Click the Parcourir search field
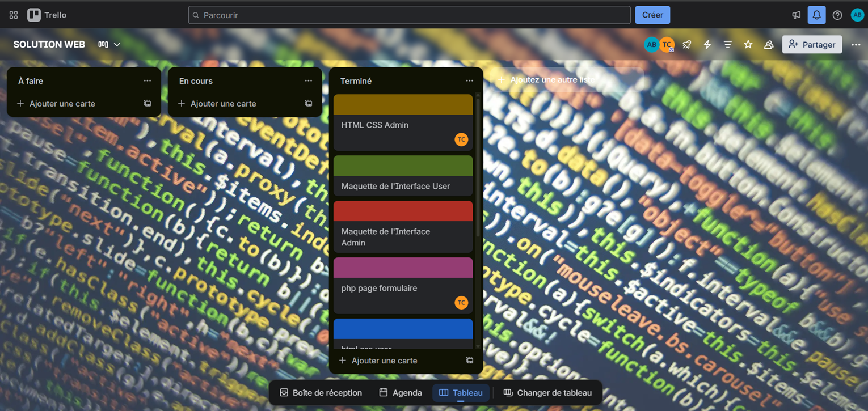The height and width of the screenshot is (411, 868). [x=409, y=15]
